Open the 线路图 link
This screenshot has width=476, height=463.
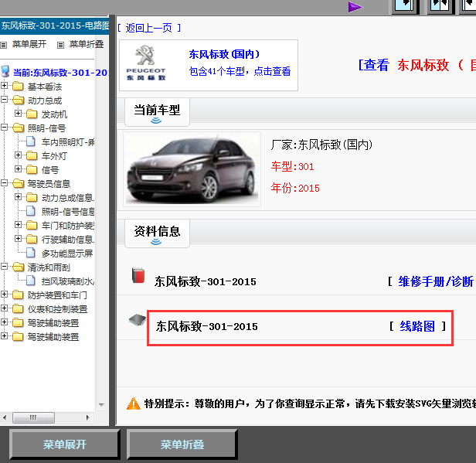click(x=417, y=326)
